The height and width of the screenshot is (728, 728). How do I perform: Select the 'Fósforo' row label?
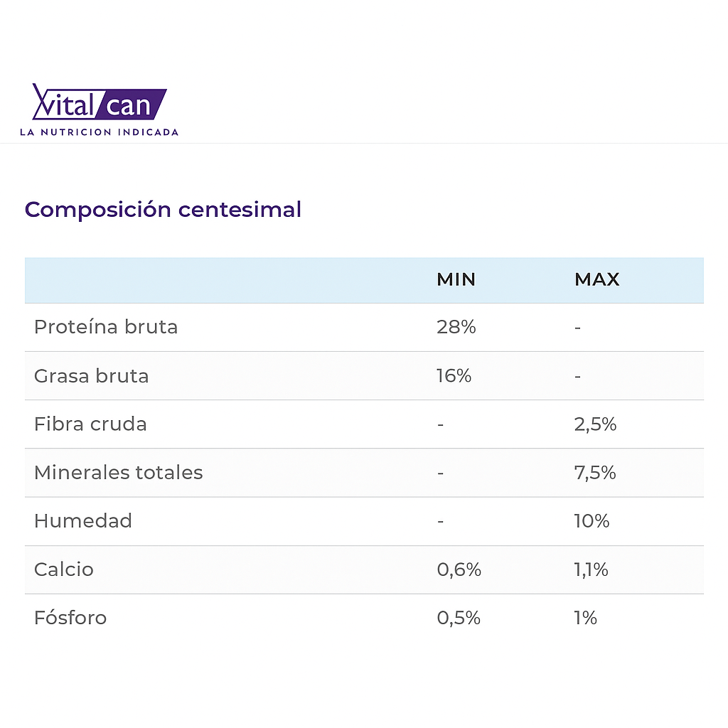pos(70,617)
